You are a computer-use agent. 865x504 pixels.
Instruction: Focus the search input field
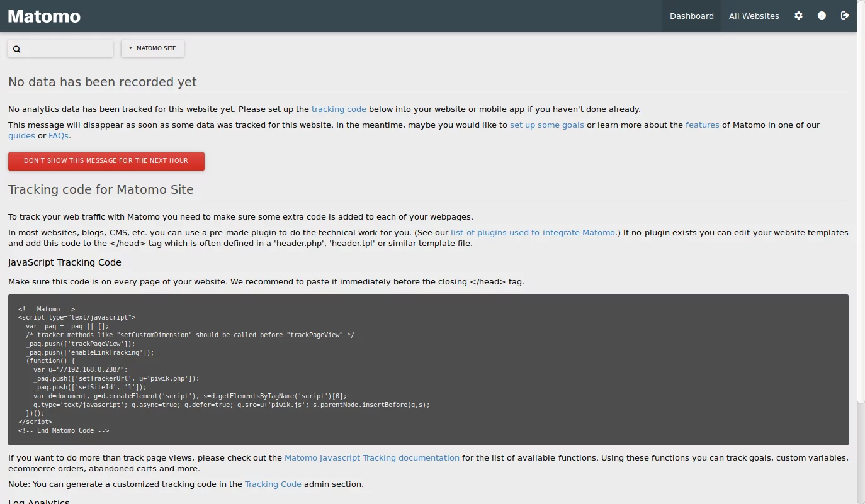pos(60,48)
